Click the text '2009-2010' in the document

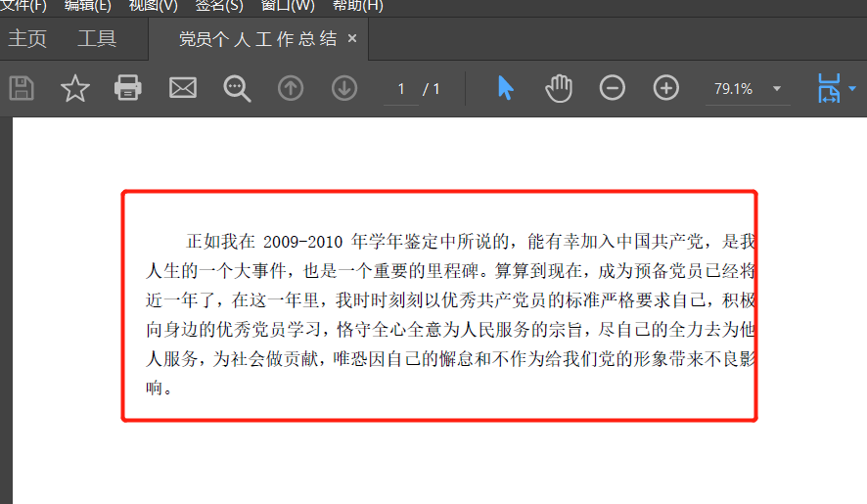(x=302, y=242)
